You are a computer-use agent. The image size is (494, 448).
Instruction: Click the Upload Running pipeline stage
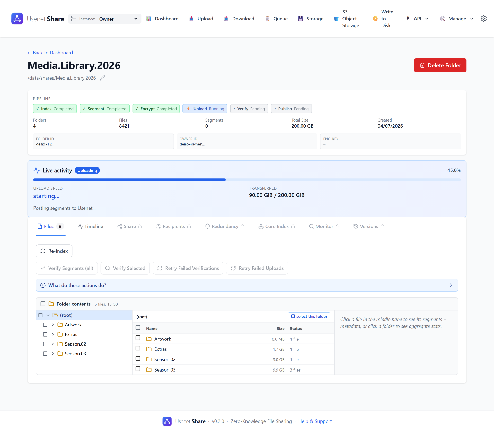point(205,109)
